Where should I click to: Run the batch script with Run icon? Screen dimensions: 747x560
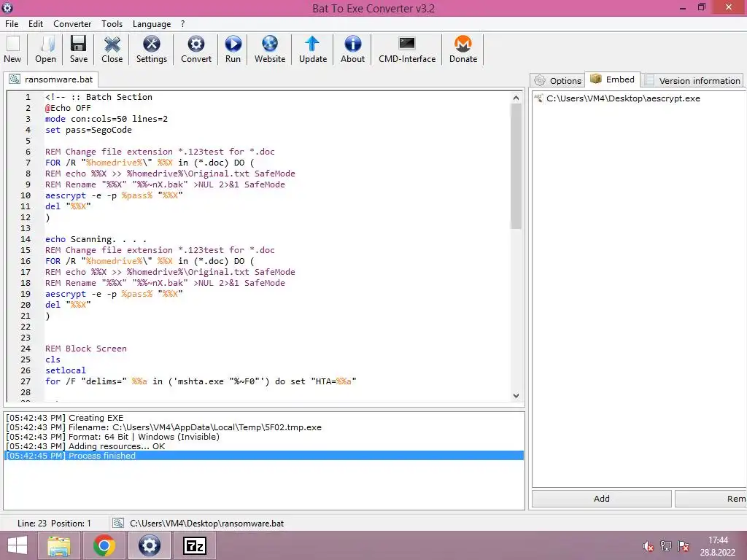pos(233,44)
